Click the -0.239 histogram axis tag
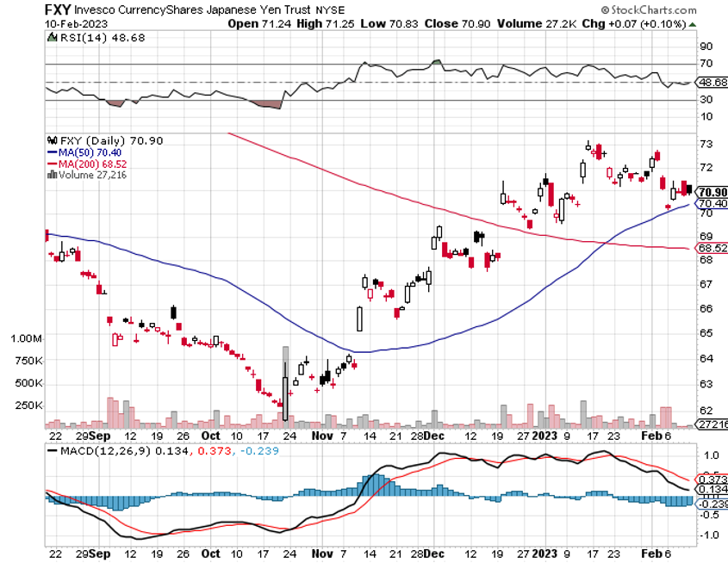The height and width of the screenshot is (563, 728). (712, 504)
